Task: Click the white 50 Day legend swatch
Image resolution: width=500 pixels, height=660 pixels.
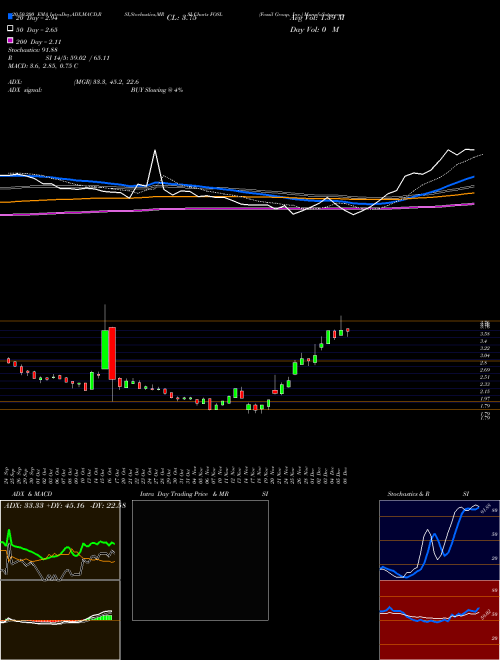Action: pyautogui.click(x=10, y=29)
